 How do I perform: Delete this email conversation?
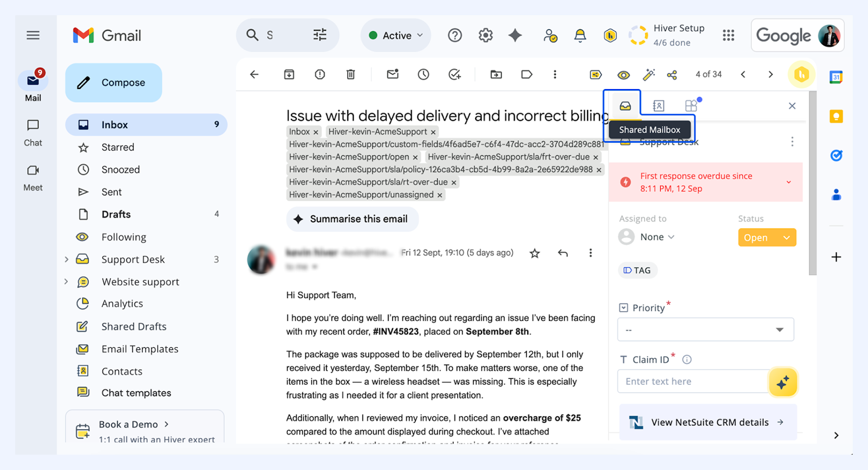351,74
